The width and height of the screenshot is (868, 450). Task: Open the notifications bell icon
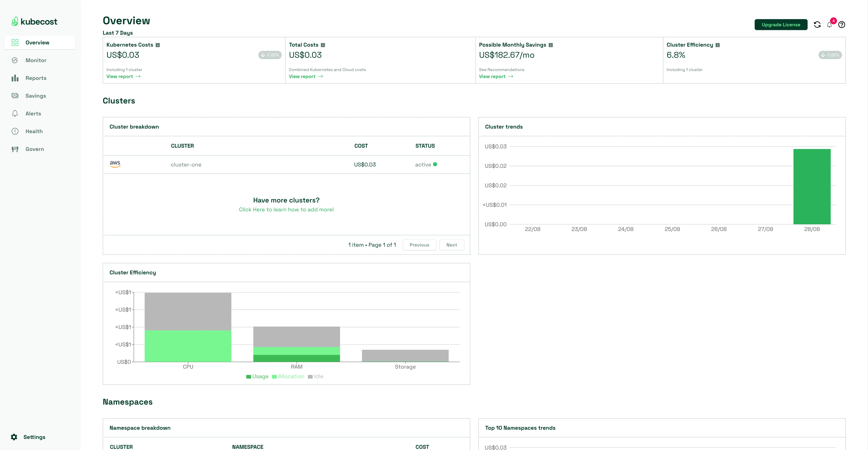click(829, 25)
